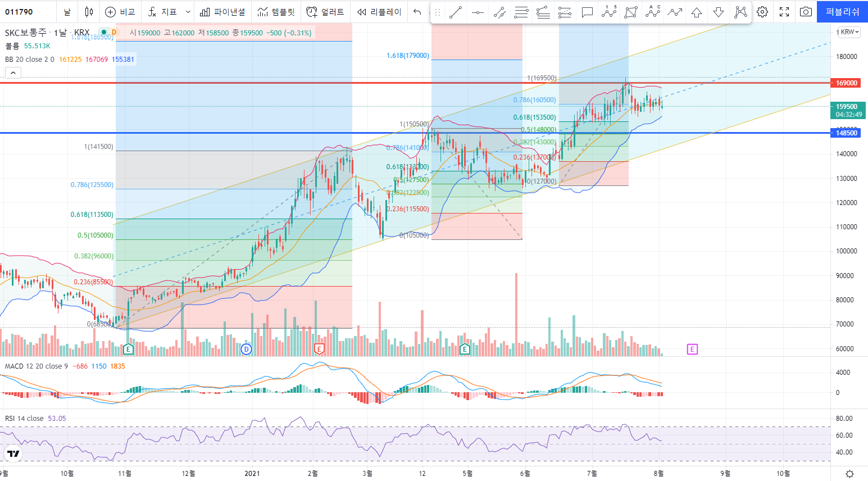Viewport: 868px width, 481px height.
Task: Select the MACD 12 20 close legend
Action: pos(37,366)
